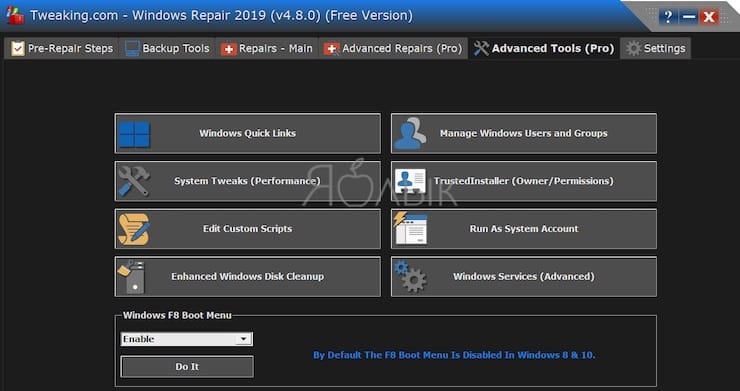Click the tools icon on Advanced Tools tab
This screenshot has height=391, width=740.
pos(481,48)
